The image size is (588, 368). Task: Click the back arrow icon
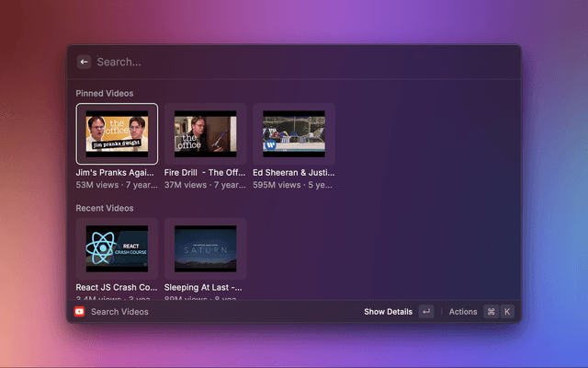click(x=84, y=62)
